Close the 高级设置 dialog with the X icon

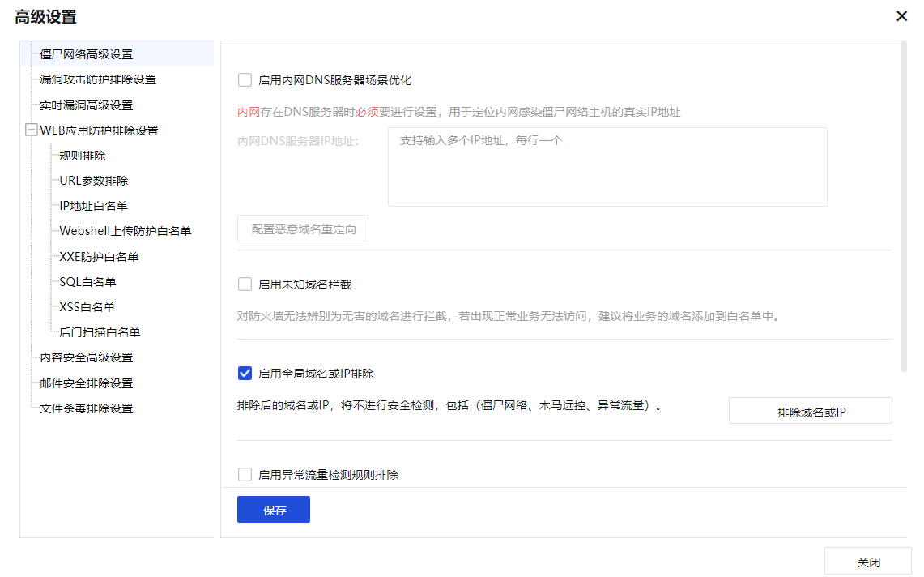point(901,16)
